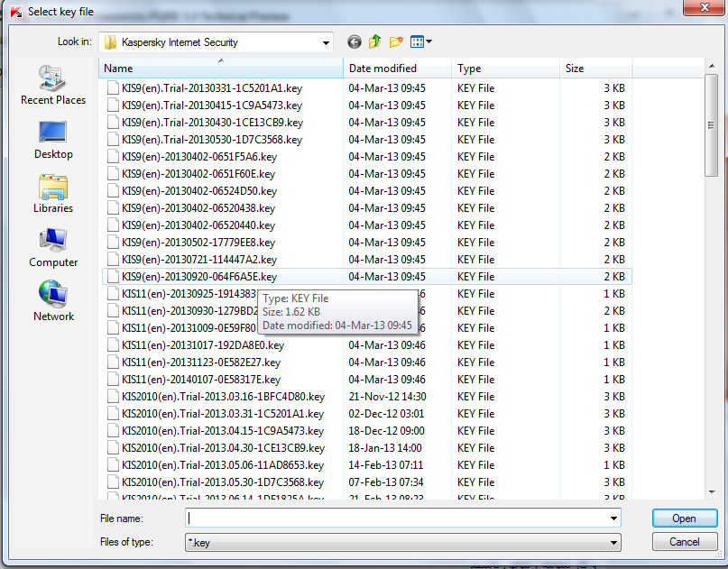Click the Kaspersky icon in the title bar
This screenshot has width=728, height=569.
click(16, 12)
